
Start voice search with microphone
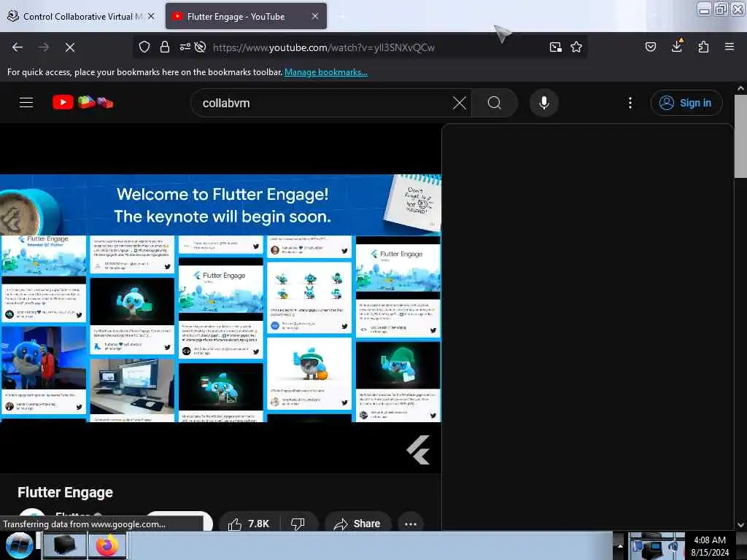click(543, 103)
